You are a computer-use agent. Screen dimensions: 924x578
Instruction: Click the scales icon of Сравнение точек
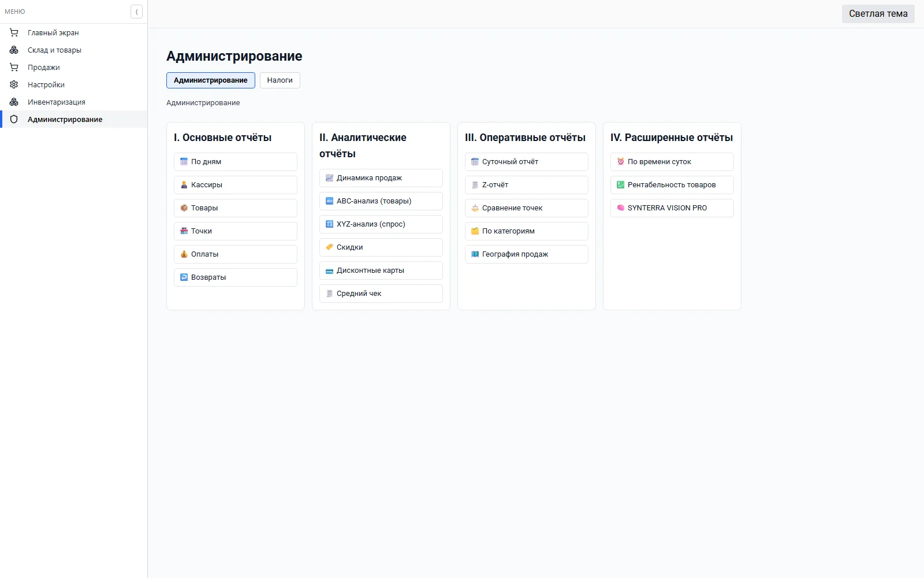coord(475,208)
